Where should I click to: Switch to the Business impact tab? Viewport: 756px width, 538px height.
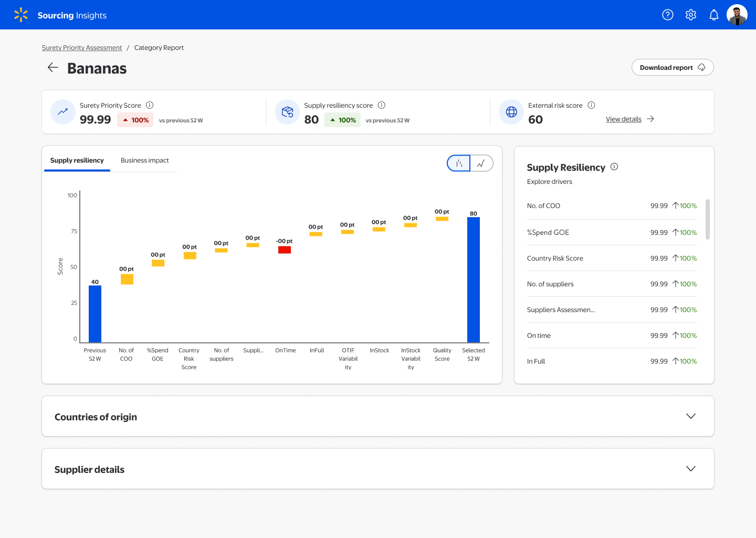click(x=145, y=160)
